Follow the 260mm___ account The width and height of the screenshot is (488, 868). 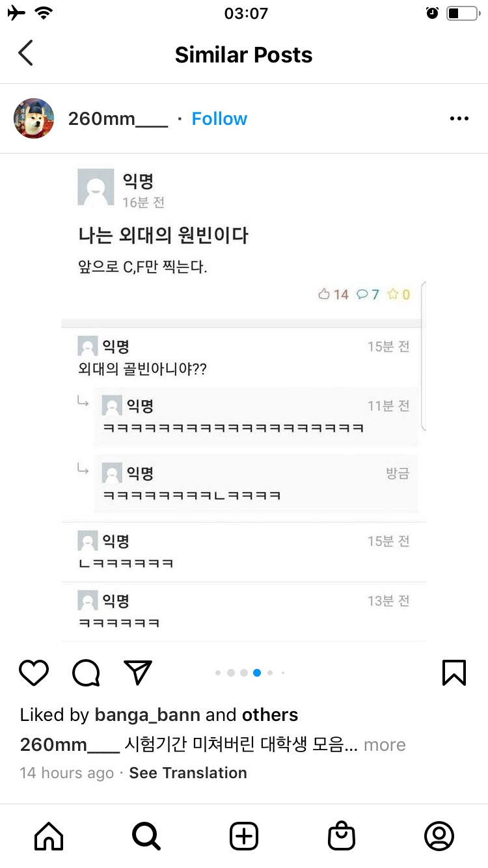tap(219, 118)
